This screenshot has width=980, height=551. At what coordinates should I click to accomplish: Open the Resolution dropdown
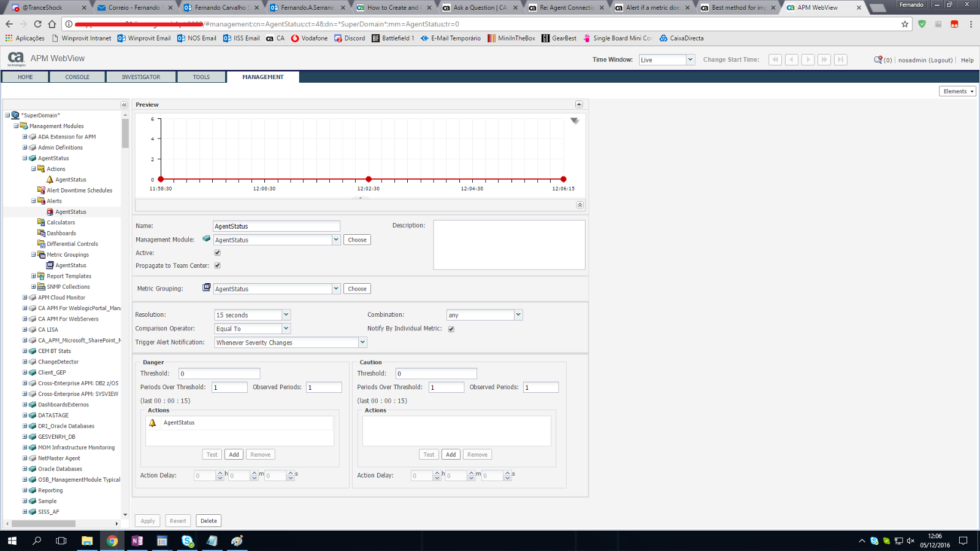coord(286,314)
